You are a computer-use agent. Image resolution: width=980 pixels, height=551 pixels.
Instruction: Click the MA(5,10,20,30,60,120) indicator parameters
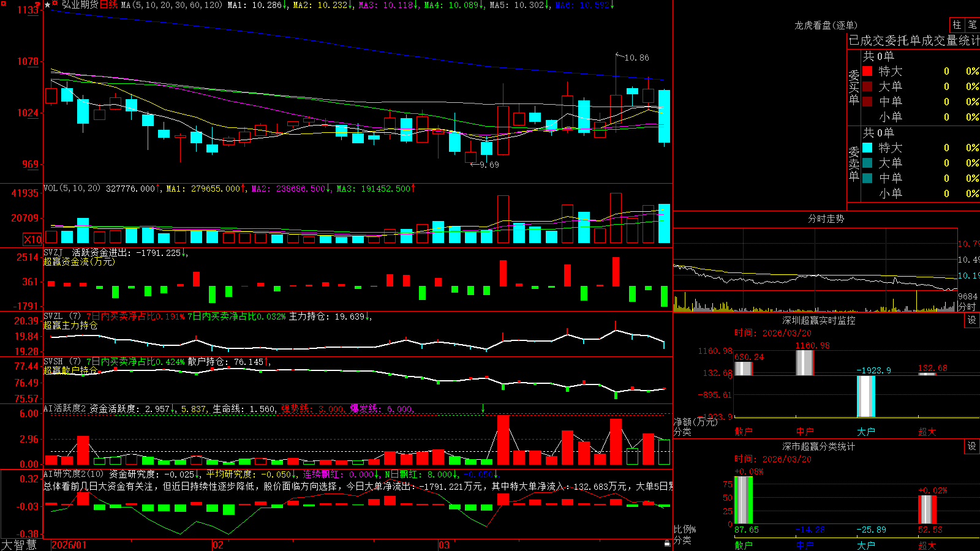[171, 5]
